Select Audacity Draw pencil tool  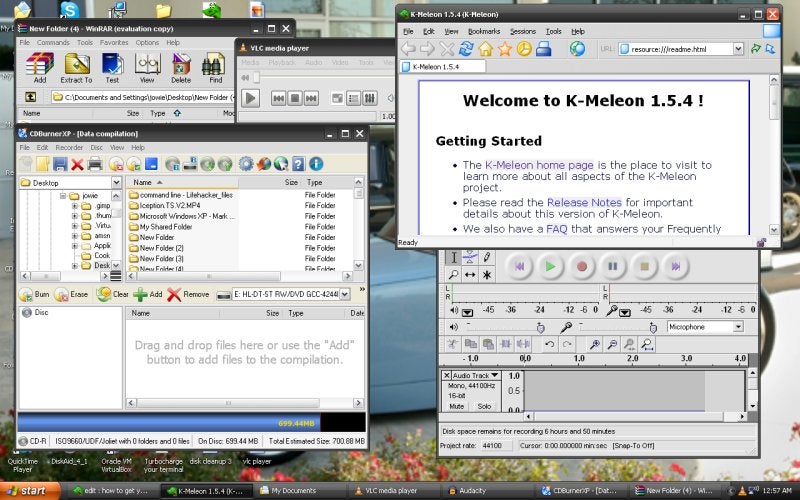pyautogui.click(x=487, y=258)
